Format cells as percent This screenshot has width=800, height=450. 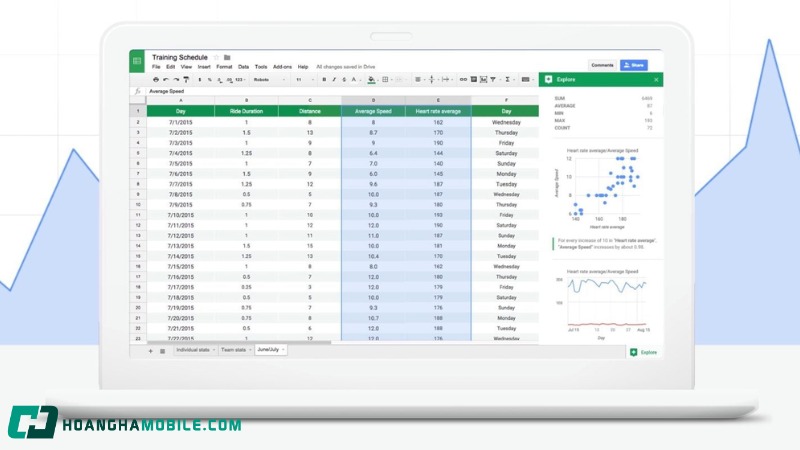[x=210, y=80]
